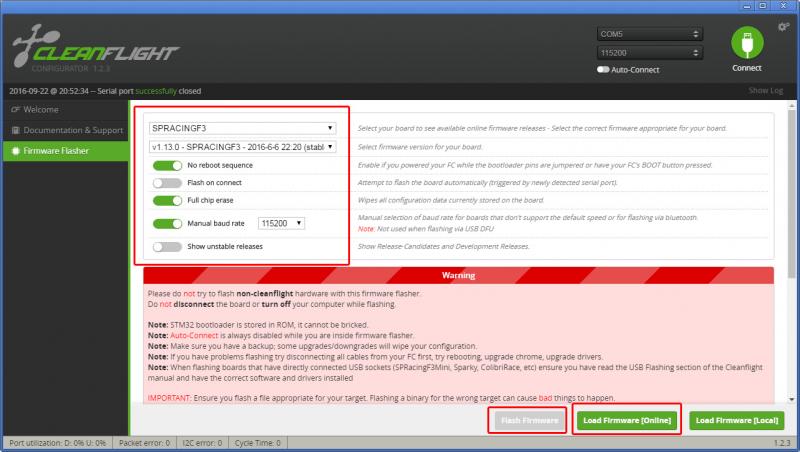Open settings via the gear icon

[783, 26]
